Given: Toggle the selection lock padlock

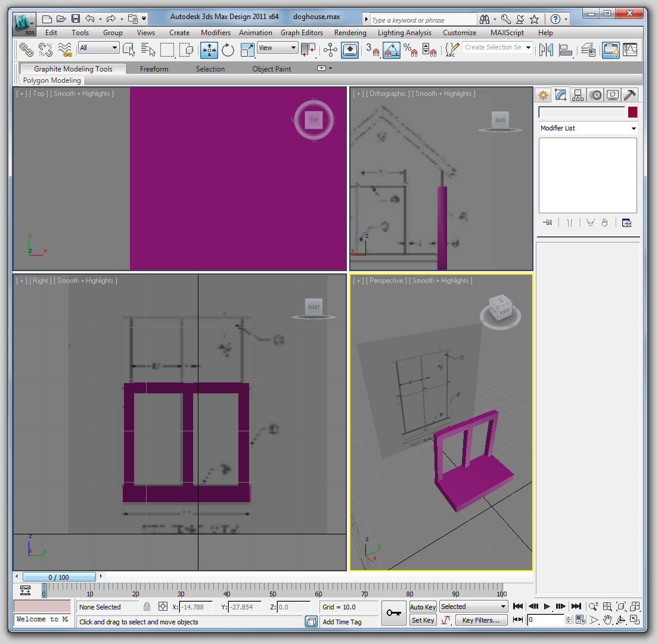Looking at the screenshot, I should pos(147,606).
